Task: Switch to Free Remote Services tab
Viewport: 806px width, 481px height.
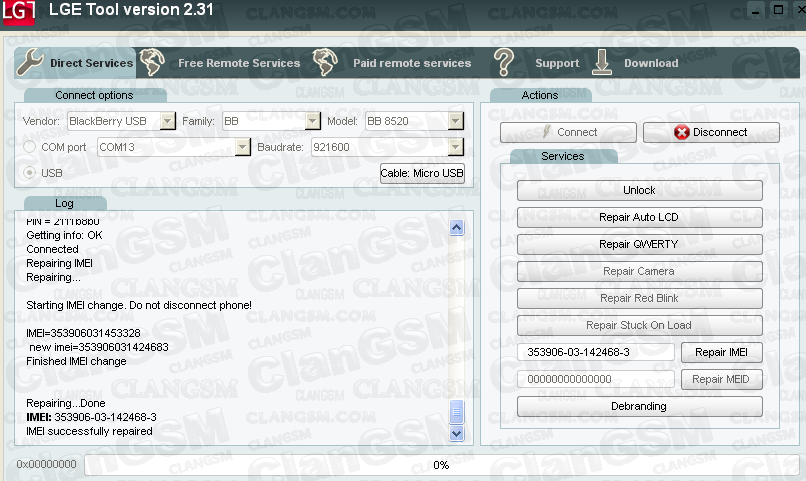Action: (x=239, y=63)
